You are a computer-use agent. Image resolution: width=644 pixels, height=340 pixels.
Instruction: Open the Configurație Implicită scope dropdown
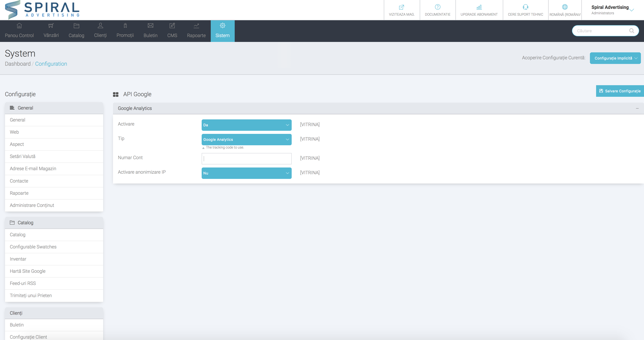[615, 58]
